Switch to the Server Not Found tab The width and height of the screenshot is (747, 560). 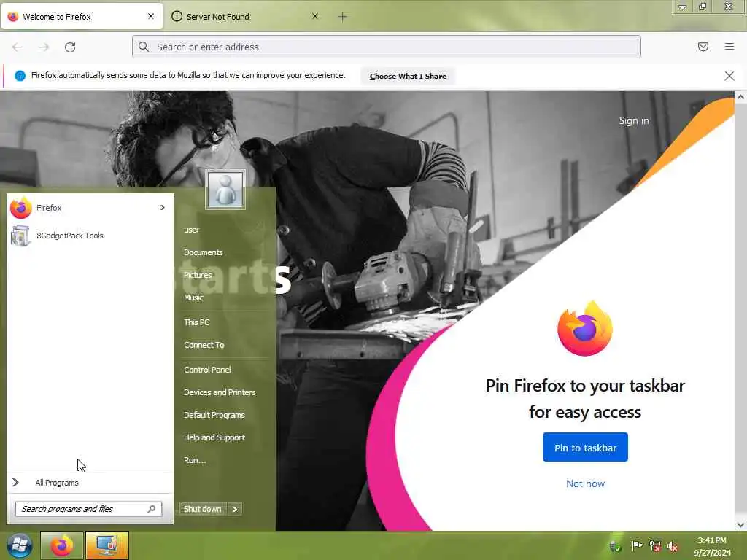click(245, 17)
